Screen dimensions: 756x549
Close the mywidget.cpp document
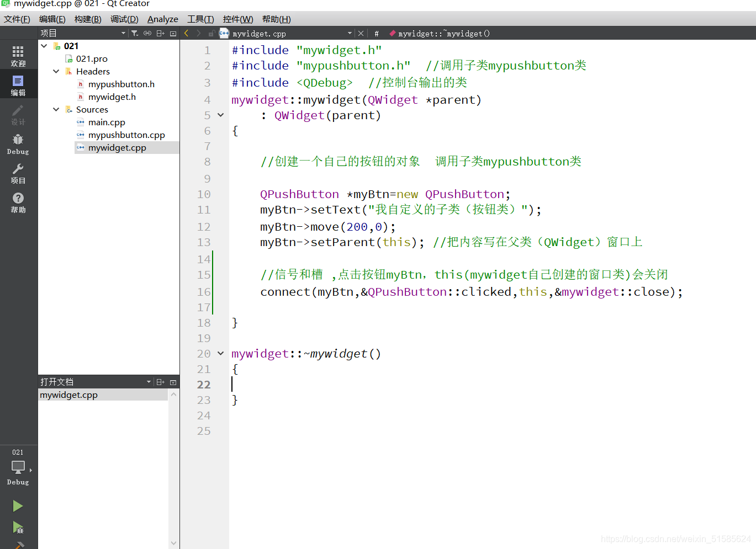tap(361, 34)
